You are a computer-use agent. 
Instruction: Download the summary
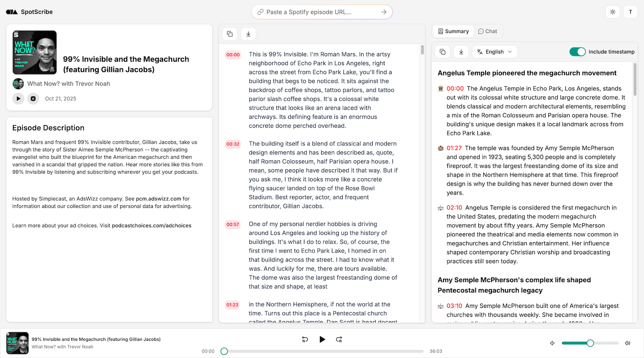(x=461, y=51)
